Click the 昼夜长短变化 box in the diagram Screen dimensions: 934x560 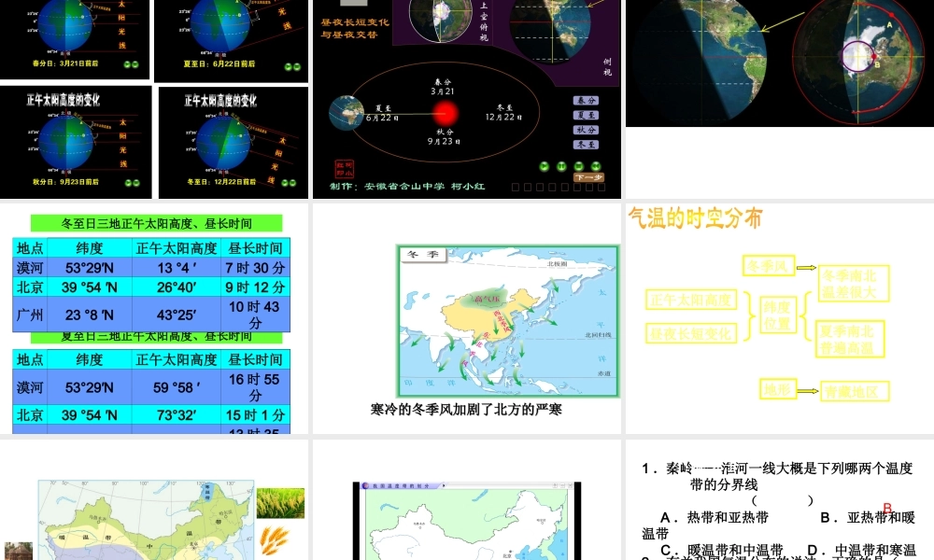[x=691, y=333]
